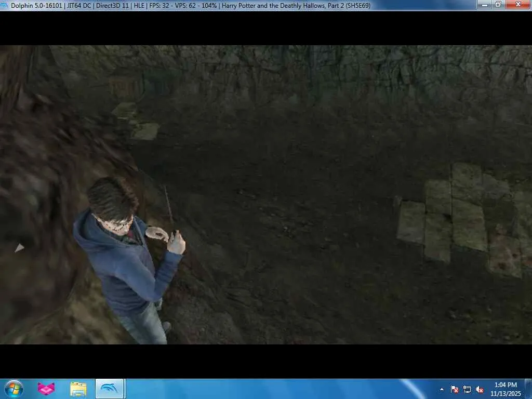Restore down the Dolphin window

click(498, 4)
